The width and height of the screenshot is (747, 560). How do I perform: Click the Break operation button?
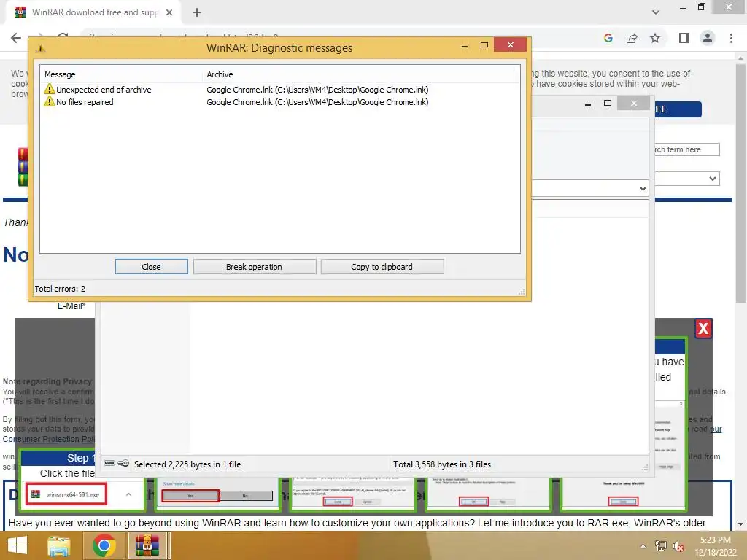[x=255, y=267]
